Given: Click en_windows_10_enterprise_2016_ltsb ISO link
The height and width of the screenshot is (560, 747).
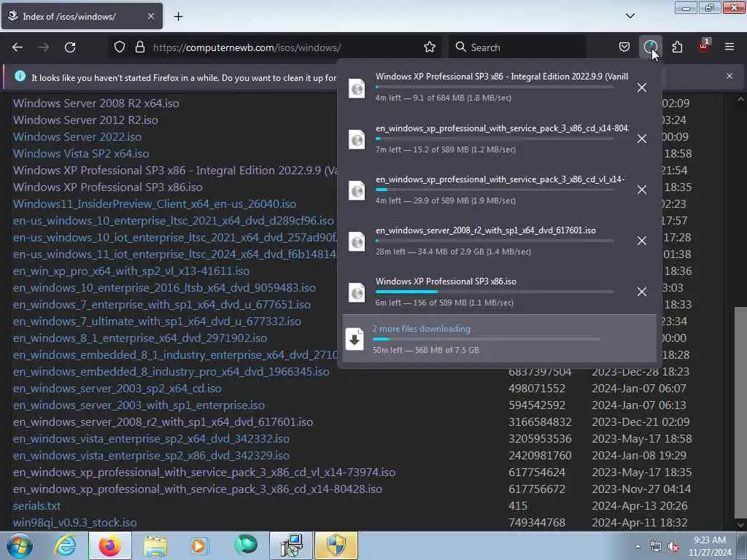Looking at the screenshot, I should 164,287.
